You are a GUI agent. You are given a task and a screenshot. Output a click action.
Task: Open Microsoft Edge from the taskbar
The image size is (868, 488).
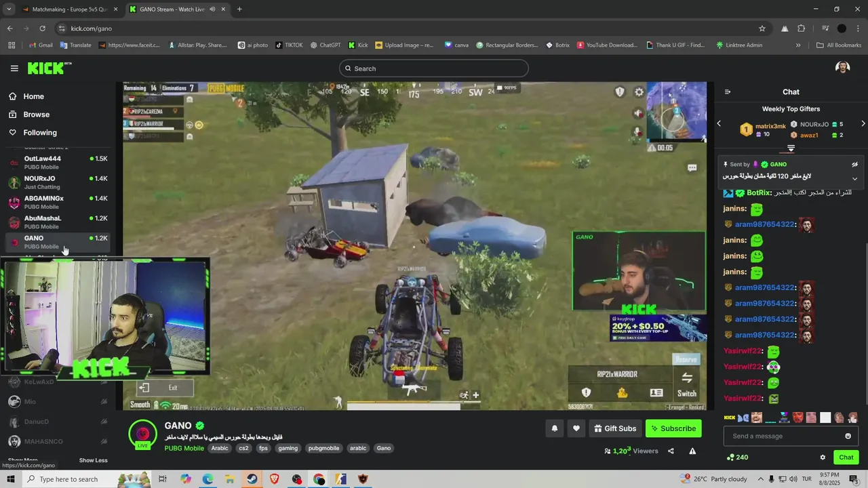click(x=208, y=479)
